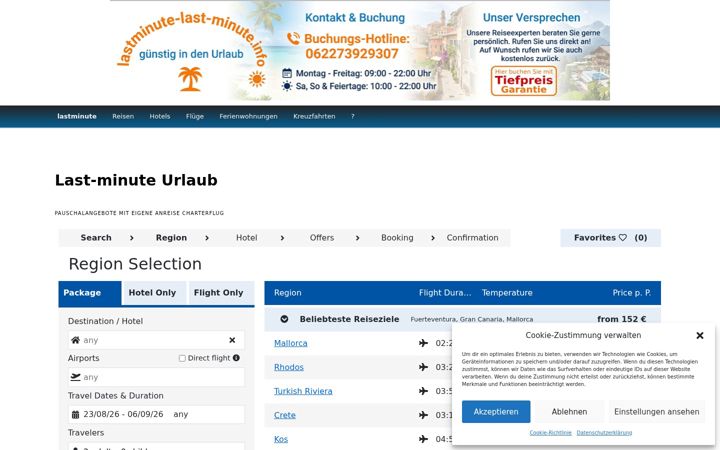720x450 pixels.
Task: Click chevron between Search and Region
Action: point(132,238)
